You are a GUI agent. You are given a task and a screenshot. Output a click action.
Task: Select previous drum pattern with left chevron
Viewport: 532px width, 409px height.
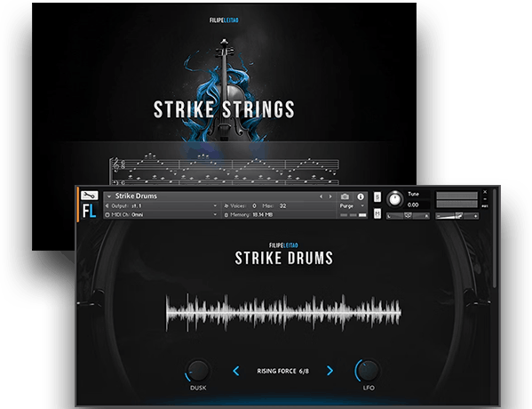pyautogui.click(x=236, y=371)
